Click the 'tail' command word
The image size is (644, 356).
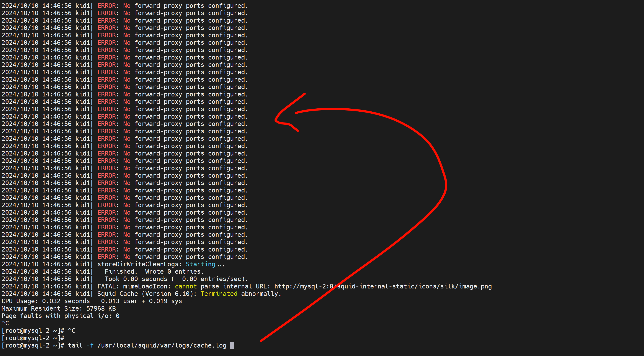pos(75,346)
